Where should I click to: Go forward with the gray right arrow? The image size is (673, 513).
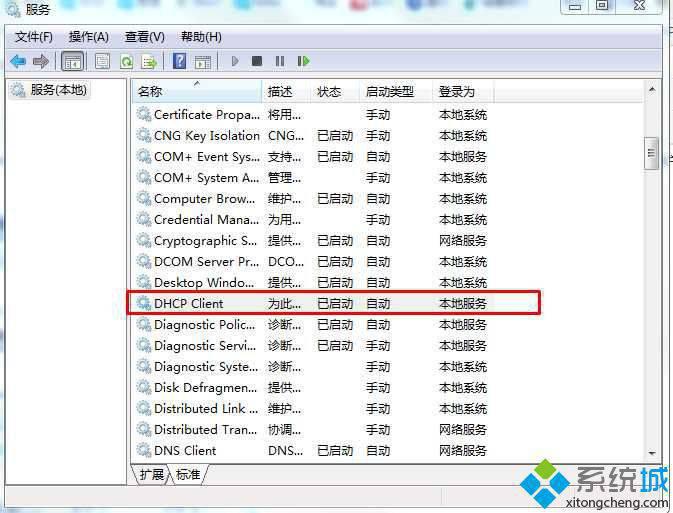[41, 61]
